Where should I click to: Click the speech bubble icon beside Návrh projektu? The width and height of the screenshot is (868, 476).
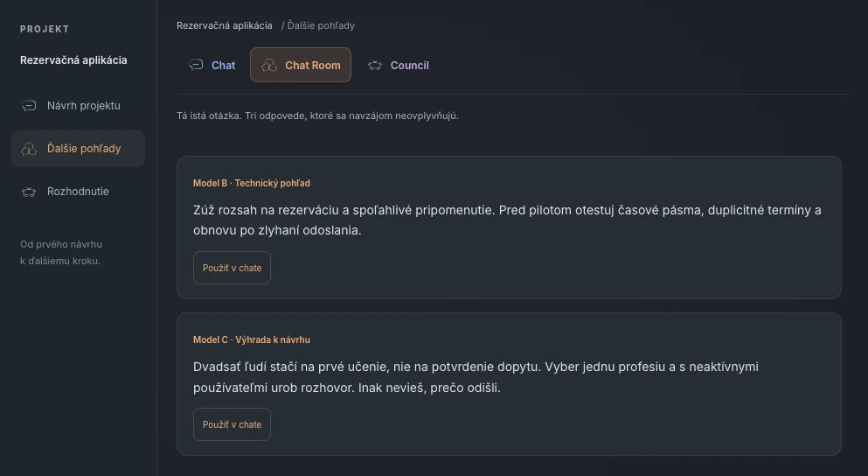(29, 105)
